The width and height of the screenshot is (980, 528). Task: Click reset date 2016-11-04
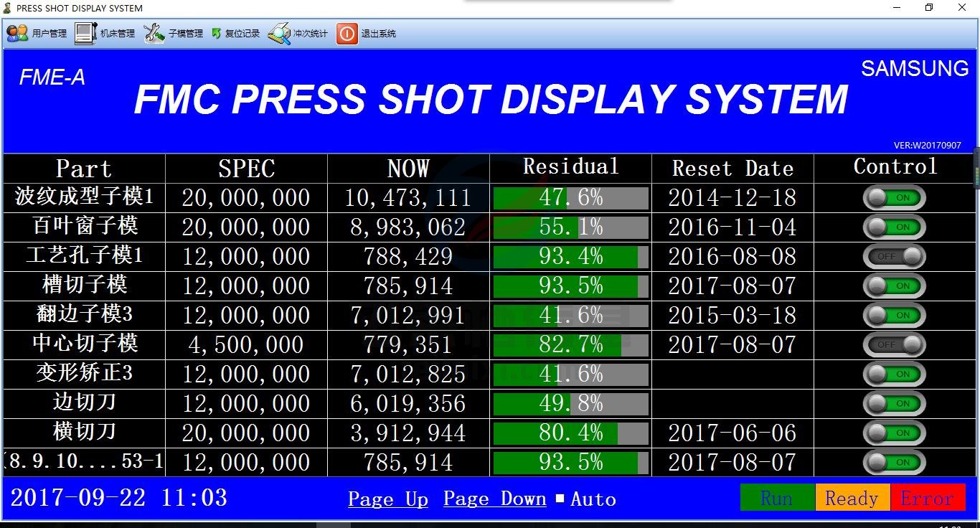pos(732,227)
